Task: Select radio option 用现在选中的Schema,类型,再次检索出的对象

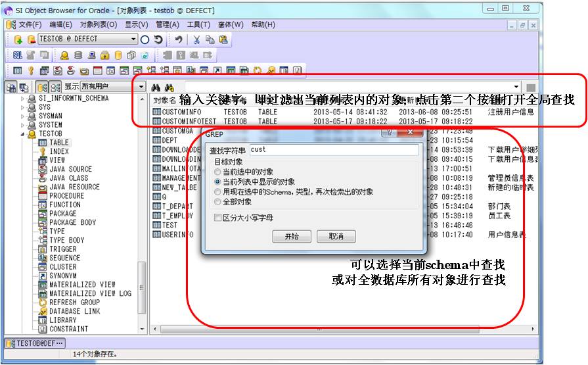Action: [x=217, y=192]
